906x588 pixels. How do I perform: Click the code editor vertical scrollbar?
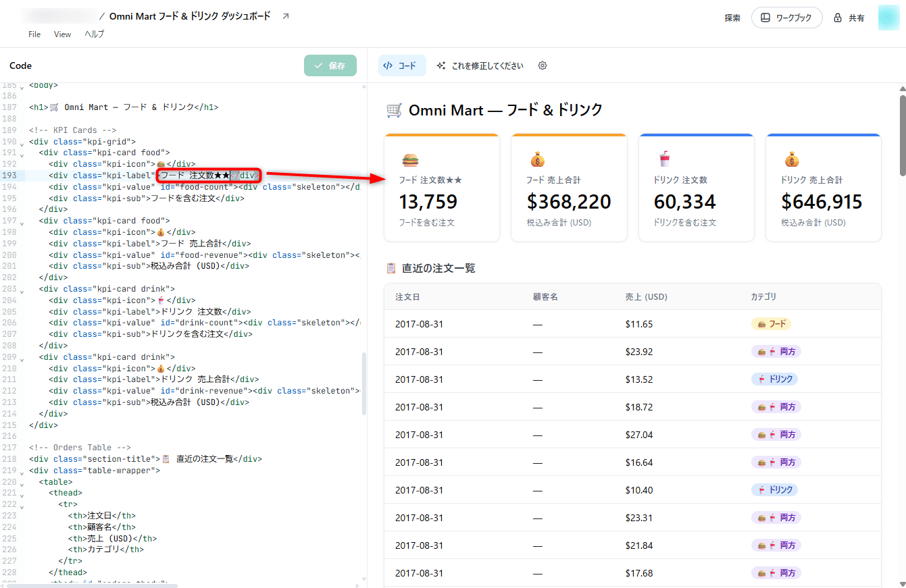(x=364, y=383)
